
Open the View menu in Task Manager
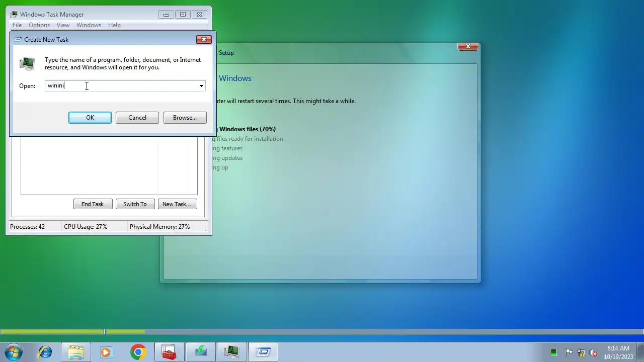point(63,25)
